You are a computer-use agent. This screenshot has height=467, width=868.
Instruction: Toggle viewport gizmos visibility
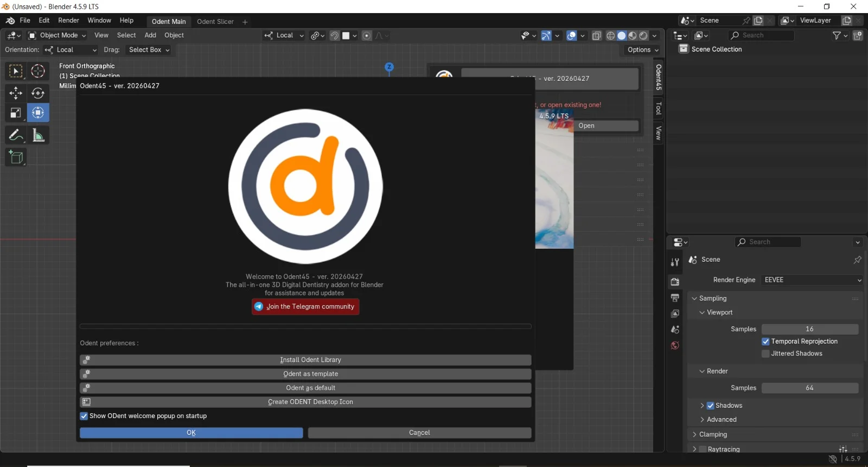pos(546,36)
